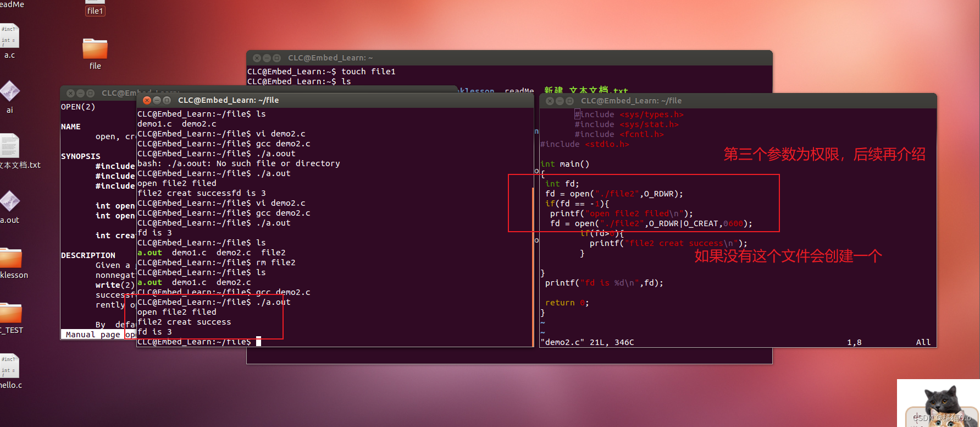
Task: Minimize the ~/file terminal with ls output
Action: [x=157, y=100]
